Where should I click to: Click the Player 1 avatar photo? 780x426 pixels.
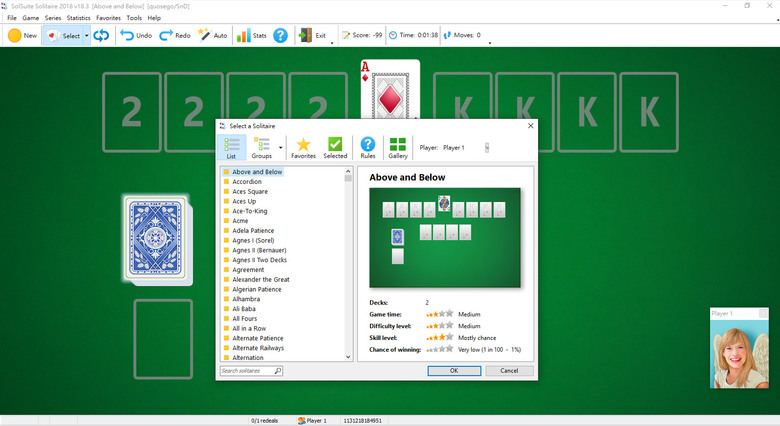739,353
